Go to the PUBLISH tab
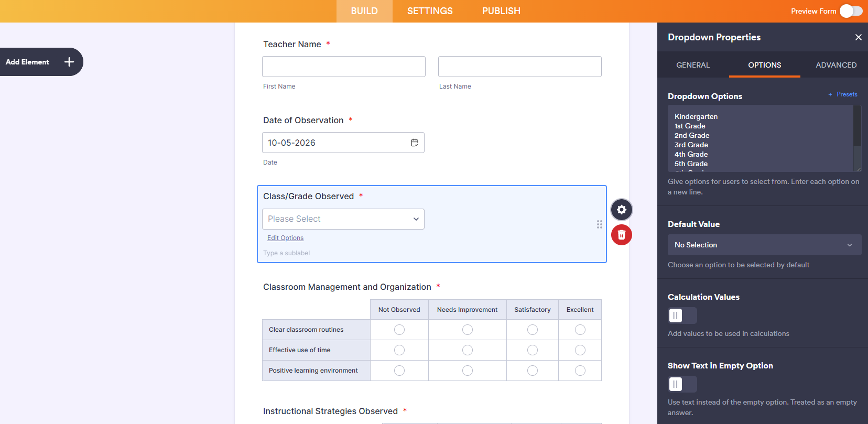The width and height of the screenshot is (868, 424). click(501, 11)
